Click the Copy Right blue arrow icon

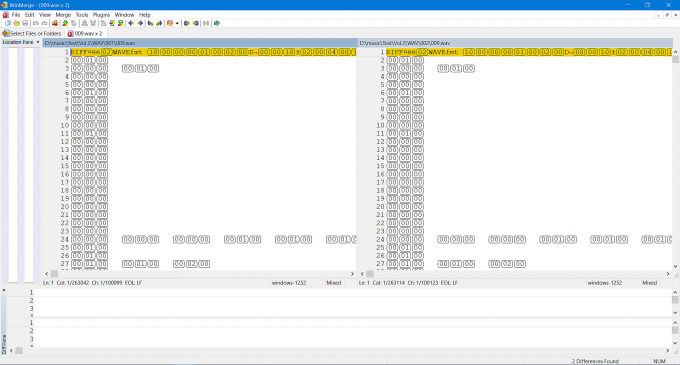[131, 23]
